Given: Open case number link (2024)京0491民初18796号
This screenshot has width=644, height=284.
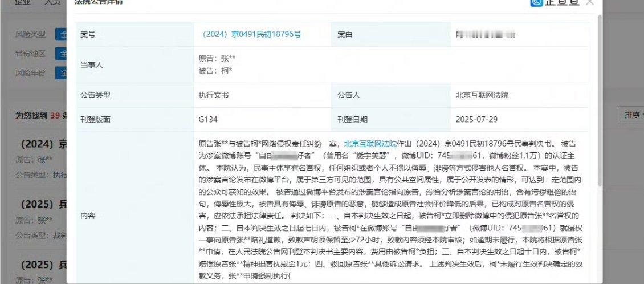Looking at the screenshot, I should tap(251, 35).
